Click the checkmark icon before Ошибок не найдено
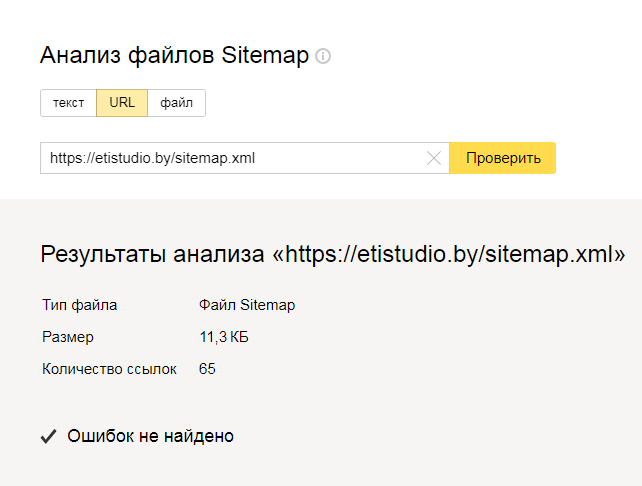The width and height of the screenshot is (642, 486). (x=47, y=436)
